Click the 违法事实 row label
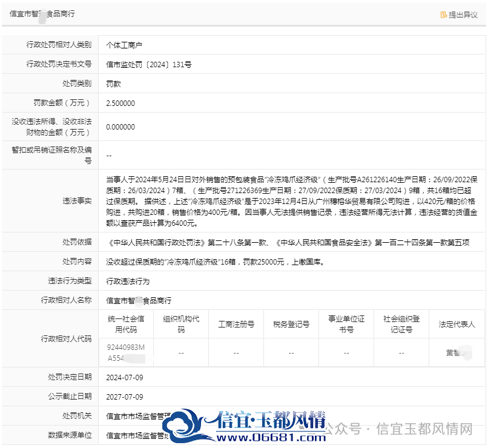 pos(77,201)
